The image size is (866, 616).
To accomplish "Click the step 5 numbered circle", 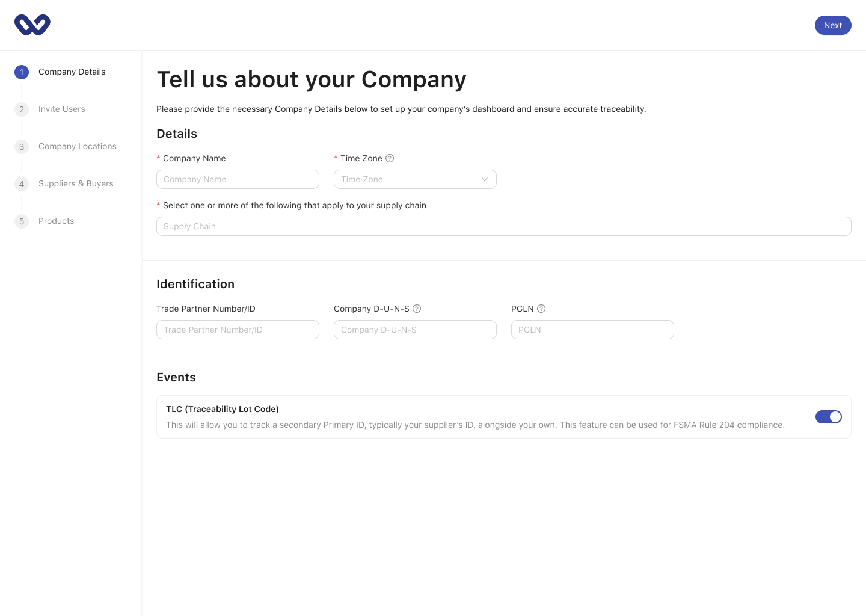I will 22,221.
